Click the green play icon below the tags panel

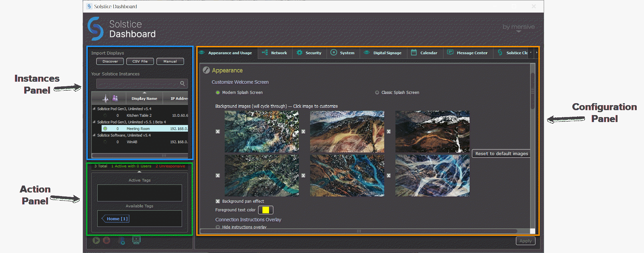click(96, 240)
